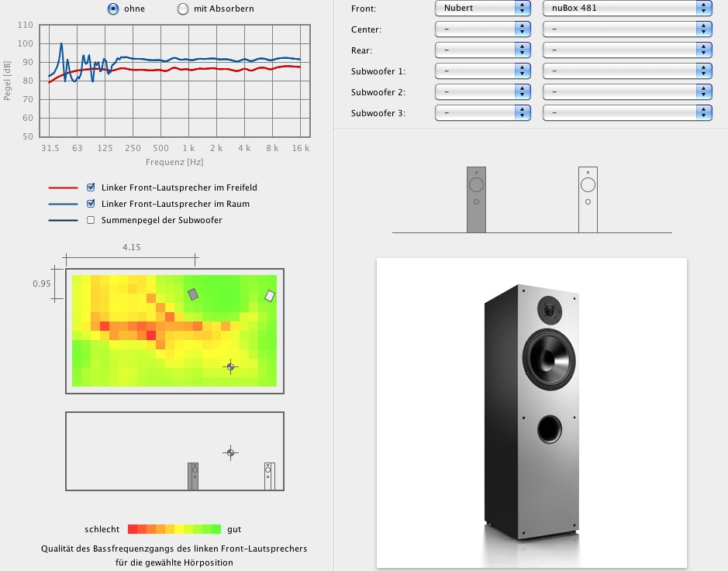Screen dimensions: 728x571
Task: Open the Center brand dropdown
Action: point(482,29)
